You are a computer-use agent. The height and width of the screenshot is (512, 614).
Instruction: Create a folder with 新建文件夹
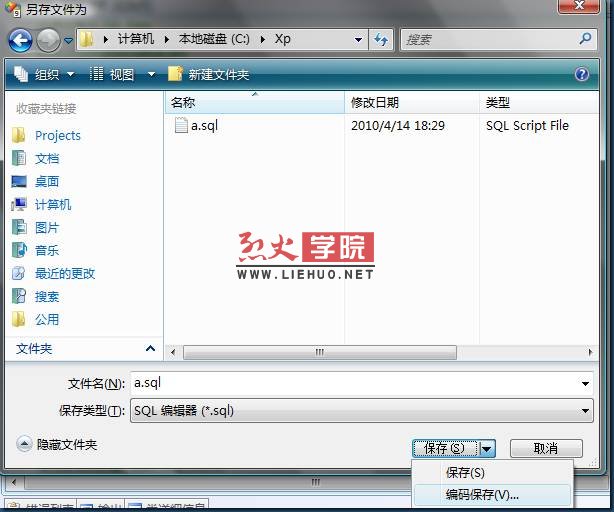click(209, 74)
